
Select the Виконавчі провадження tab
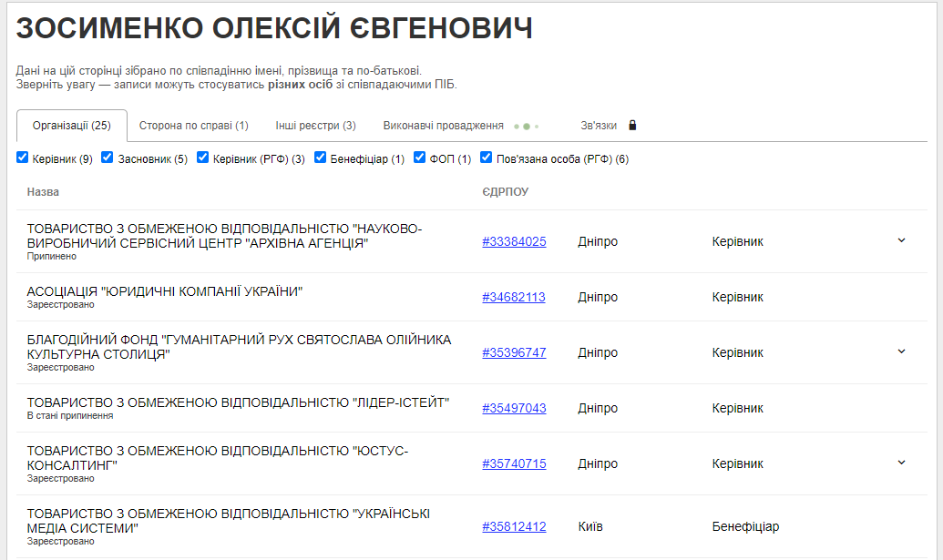pos(444,126)
